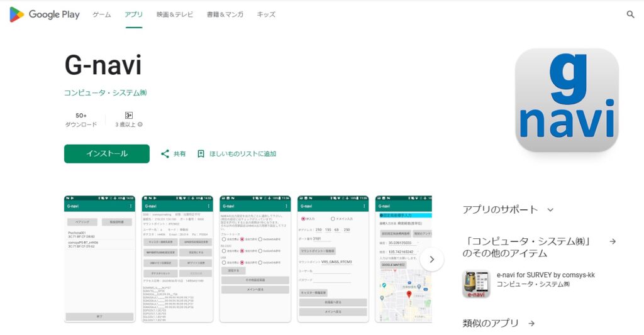The height and width of the screenshot is (335, 644).
Task: Open other items by コンピュータ・システム㈱ arrow
Action: pos(612,241)
